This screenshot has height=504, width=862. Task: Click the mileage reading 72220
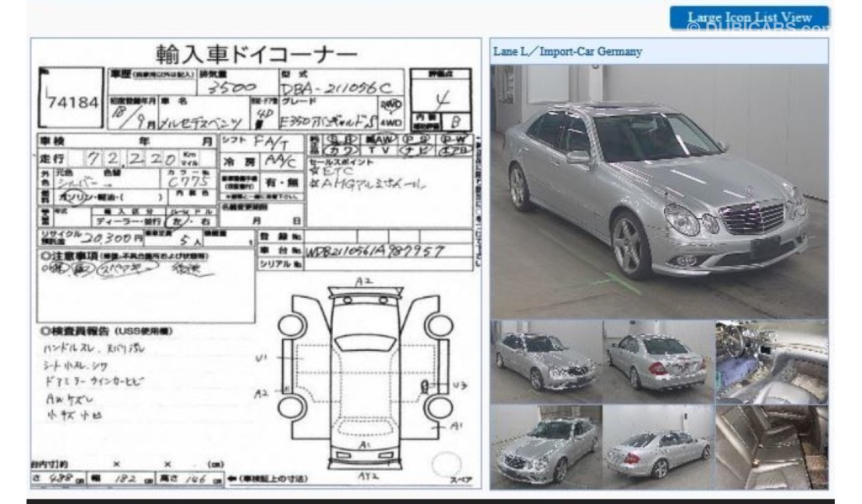(133, 159)
